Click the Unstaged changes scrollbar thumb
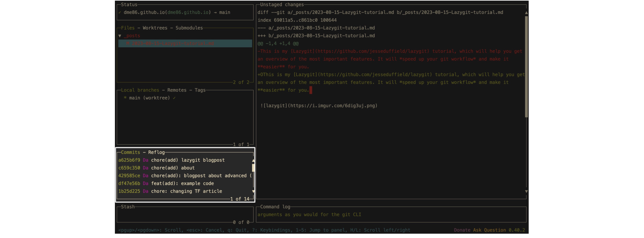The image size is (644, 238). tap(526, 67)
